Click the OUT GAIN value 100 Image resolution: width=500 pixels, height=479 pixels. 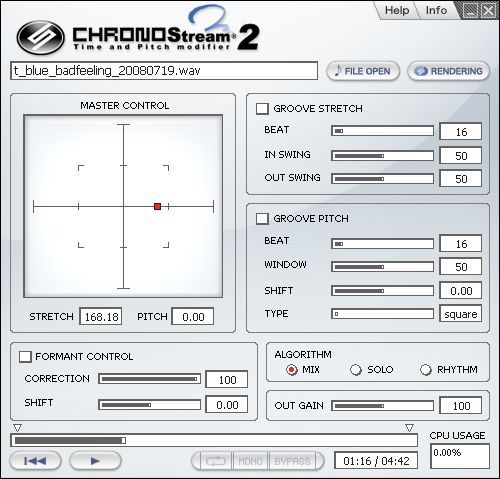click(x=461, y=405)
